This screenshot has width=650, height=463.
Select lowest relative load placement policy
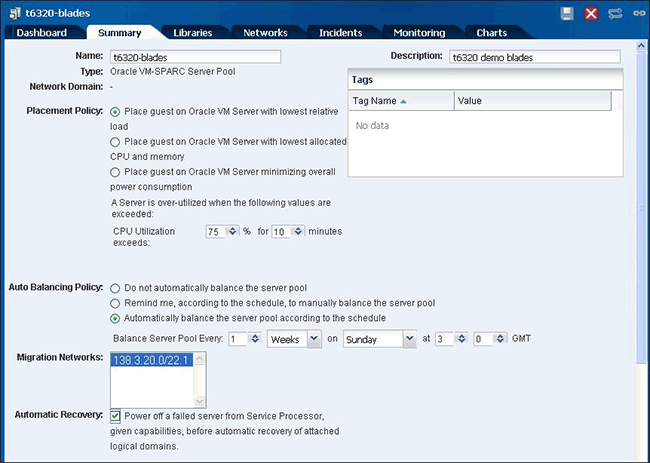(115, 112)
